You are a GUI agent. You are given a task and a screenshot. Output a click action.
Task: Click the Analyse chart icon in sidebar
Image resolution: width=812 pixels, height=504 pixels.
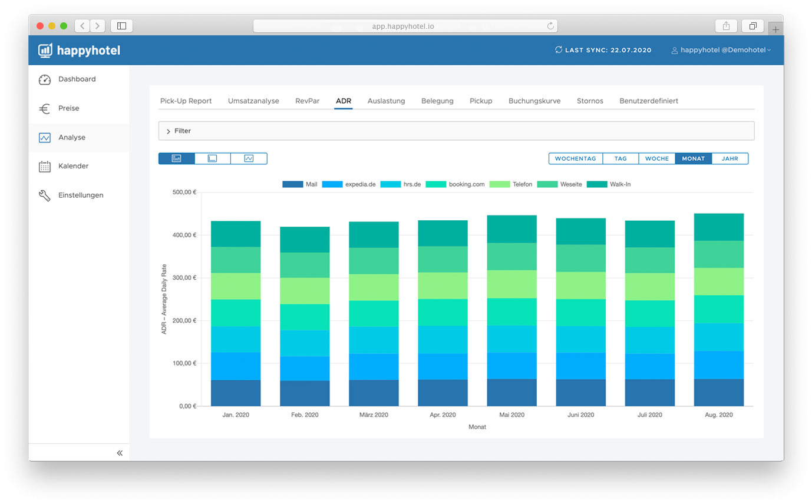(45, 138)
